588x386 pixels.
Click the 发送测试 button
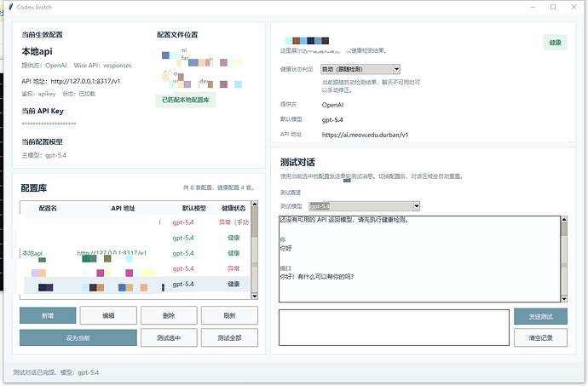tap(540, 317)
